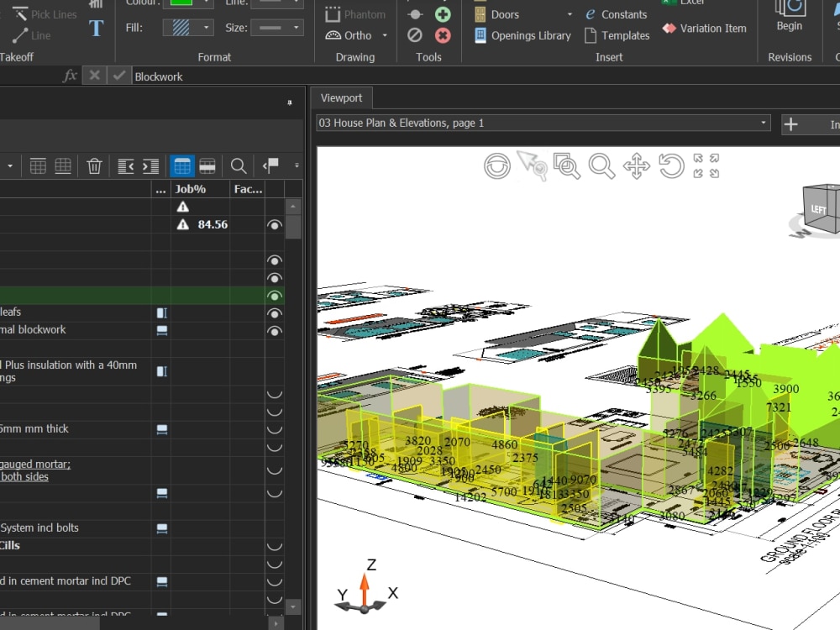Click worksheet vertical scrollbar thumb
The width and height of the screenshot is (840, 630).
click(293, 227)
